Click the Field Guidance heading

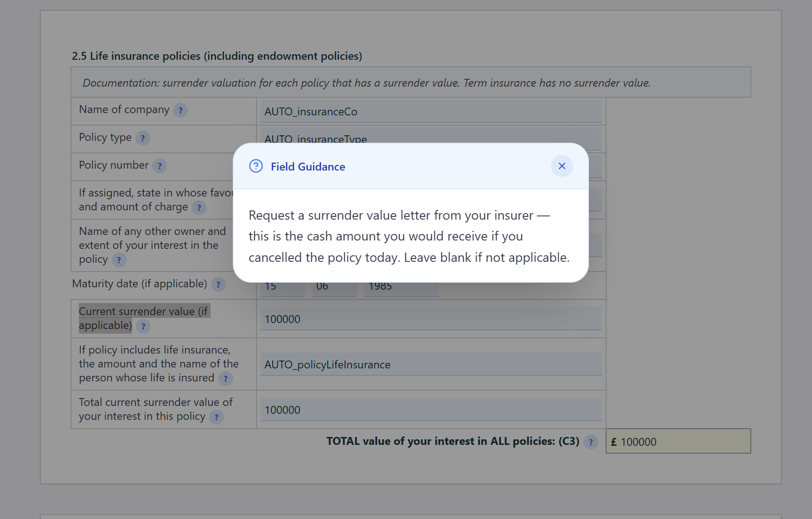(308, 166)
